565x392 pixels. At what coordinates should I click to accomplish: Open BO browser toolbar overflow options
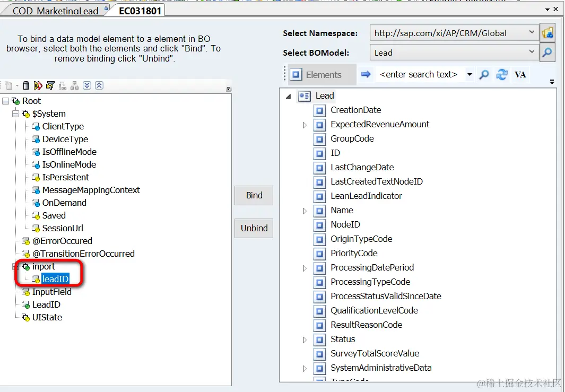click(x=552, y=82)
